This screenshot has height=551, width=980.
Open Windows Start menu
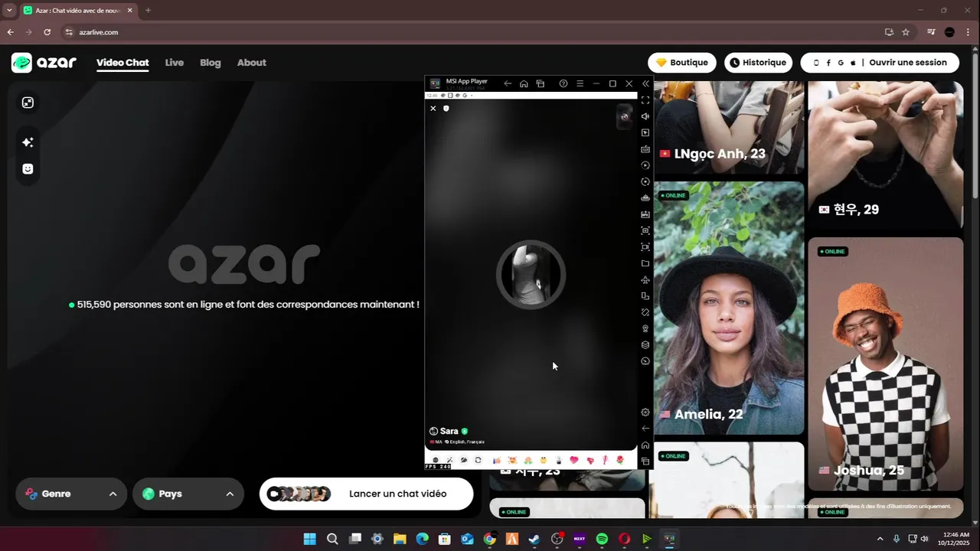pyautogui.click(x=309, y=539)
